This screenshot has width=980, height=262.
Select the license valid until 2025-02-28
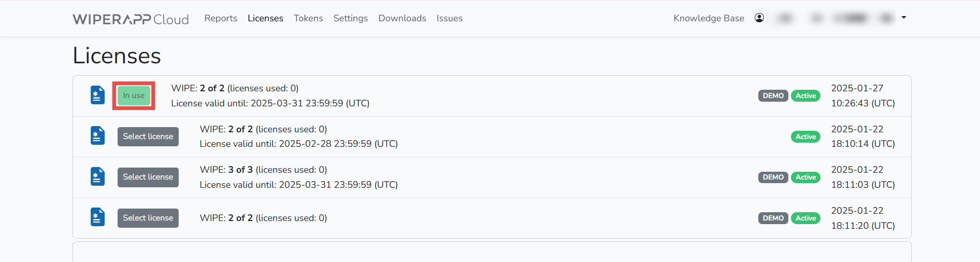point(148,136)
